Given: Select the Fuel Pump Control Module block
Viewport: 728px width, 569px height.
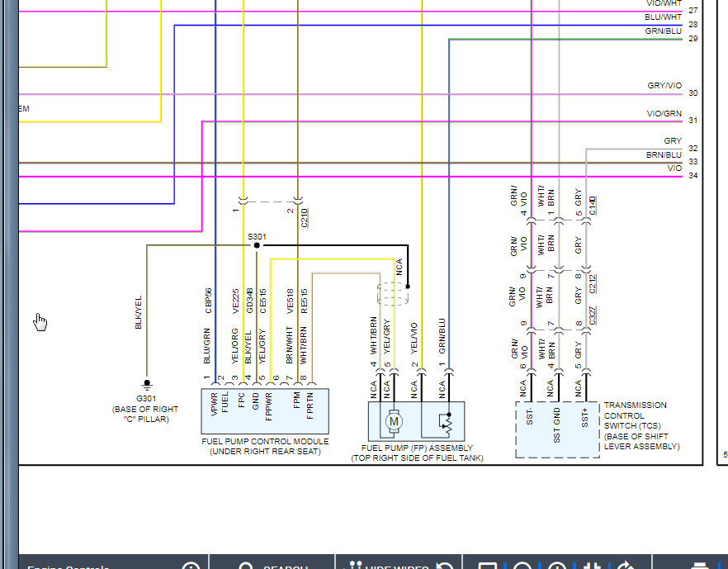Looking at the screenshot, I should 266,410.
